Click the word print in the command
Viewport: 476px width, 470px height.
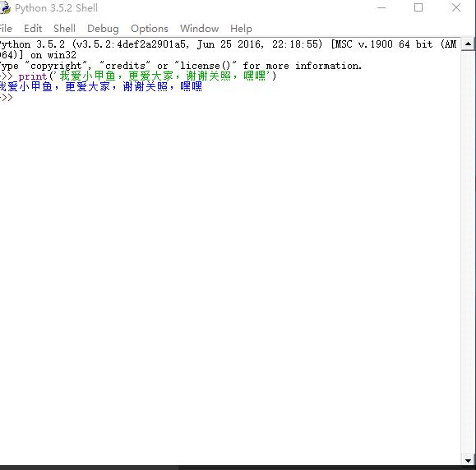click(x=33, y=76)
